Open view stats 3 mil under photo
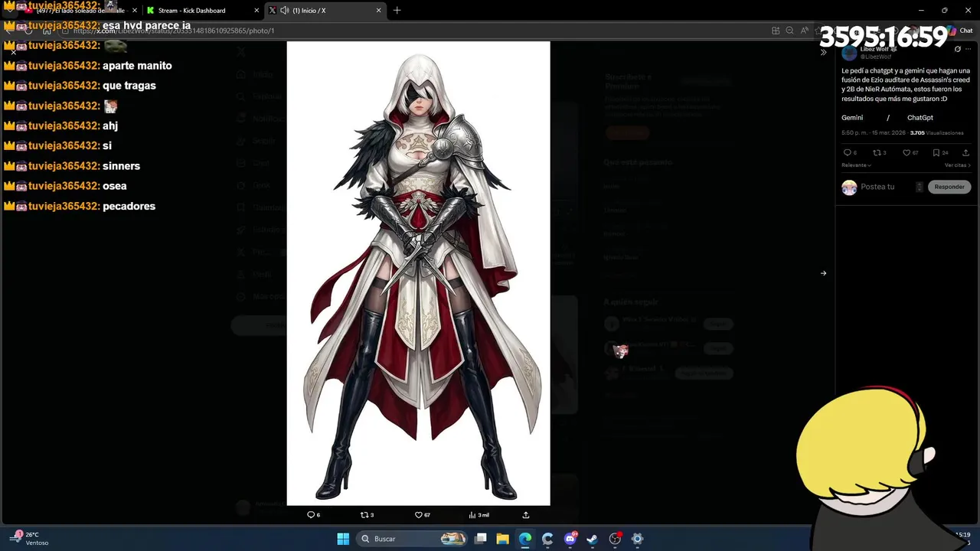The width and height of the screenshot is (980, 551). 479,515
